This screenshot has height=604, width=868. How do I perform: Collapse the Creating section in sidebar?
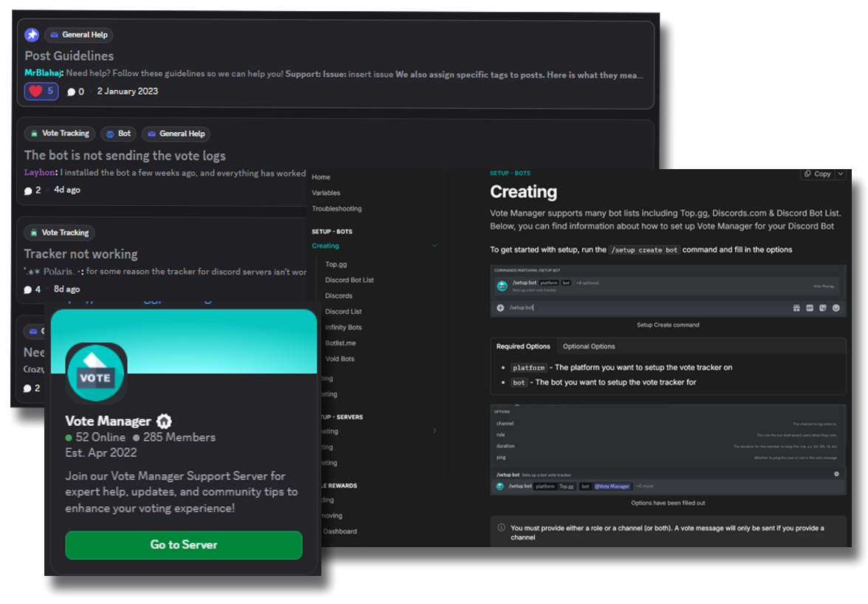coord(434,246)
